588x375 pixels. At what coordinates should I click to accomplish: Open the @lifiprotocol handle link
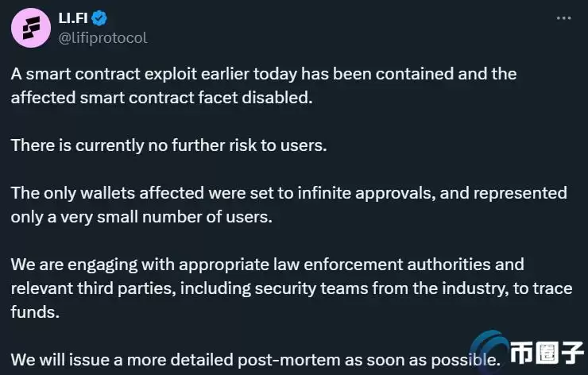103,37
